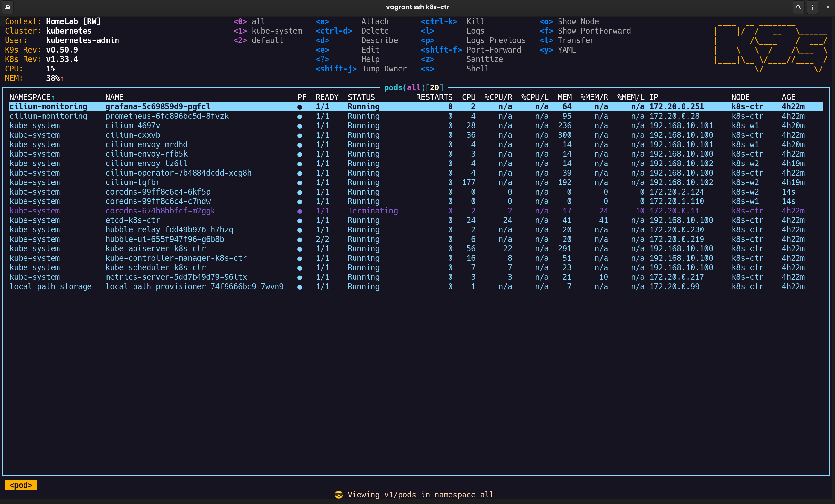Select the hubble-ui-655f947f96-g6b8b pod
Viewport: 835px width, 504px height.
(x=416, y=240)
